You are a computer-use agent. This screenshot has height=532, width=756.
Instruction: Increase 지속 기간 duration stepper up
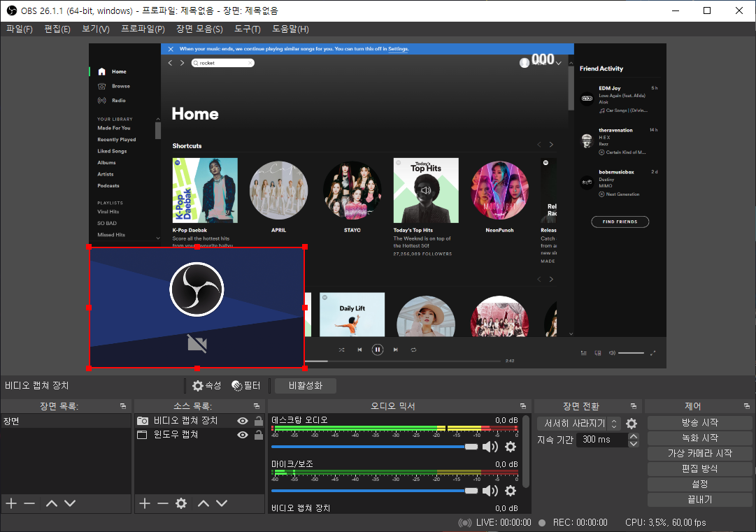[634, 436]
